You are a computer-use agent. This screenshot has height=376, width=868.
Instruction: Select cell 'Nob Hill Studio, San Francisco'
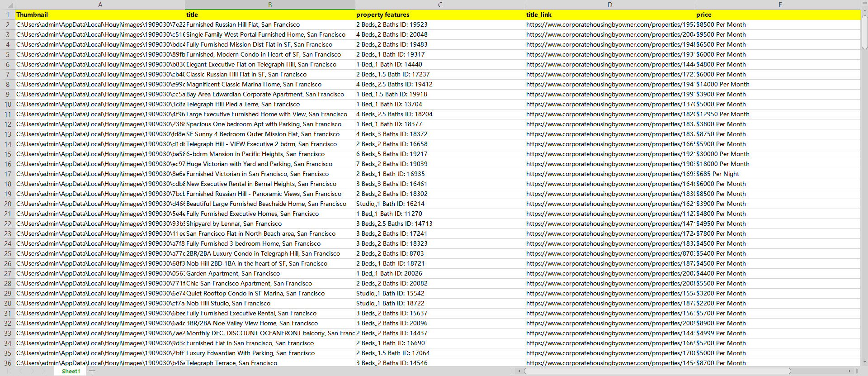point(270,303)
